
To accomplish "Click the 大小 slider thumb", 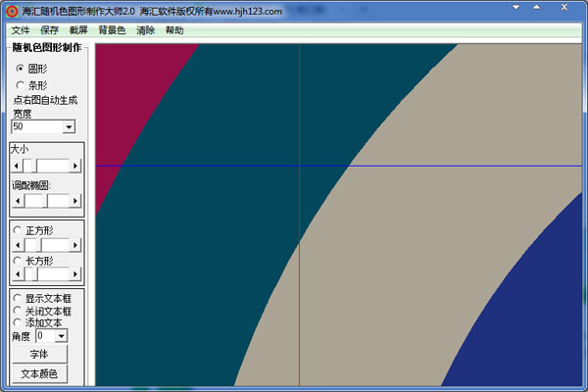I will 30,166.
